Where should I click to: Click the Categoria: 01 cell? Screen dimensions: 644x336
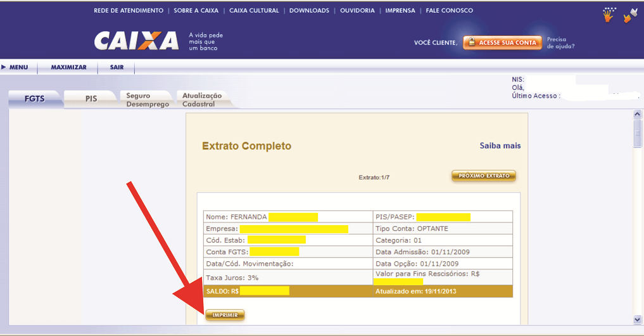point(443,240)
